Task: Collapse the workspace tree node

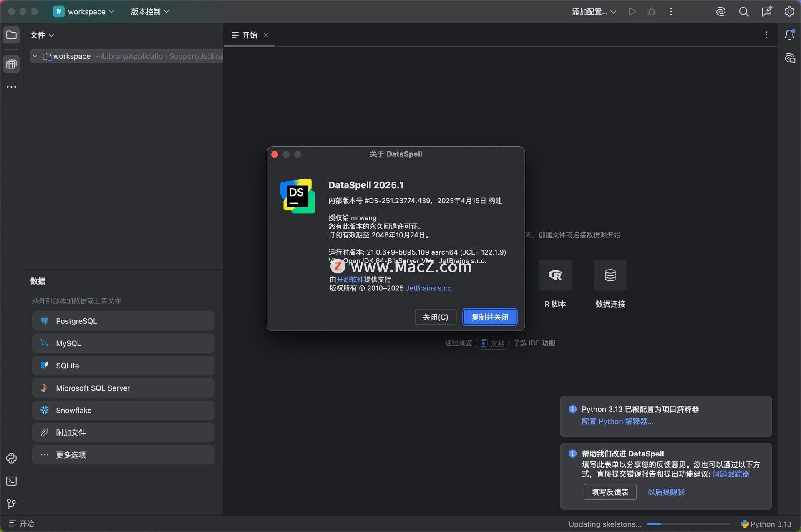Action: 35,56
